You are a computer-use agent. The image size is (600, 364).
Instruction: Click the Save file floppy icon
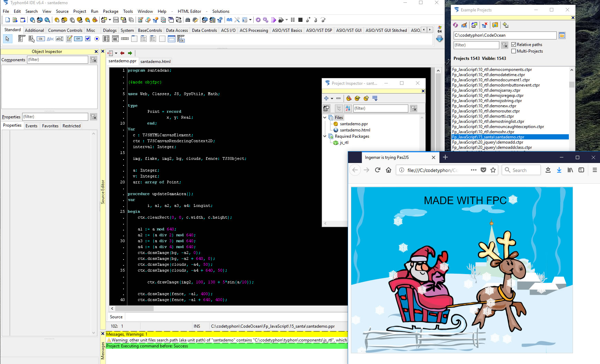click(x=116, y=20)
